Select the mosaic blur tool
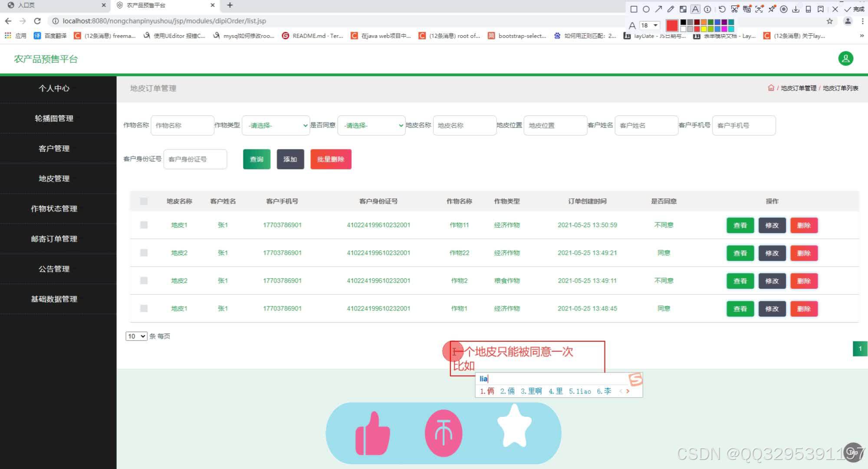The image size is (868, 469). point(683,9)
